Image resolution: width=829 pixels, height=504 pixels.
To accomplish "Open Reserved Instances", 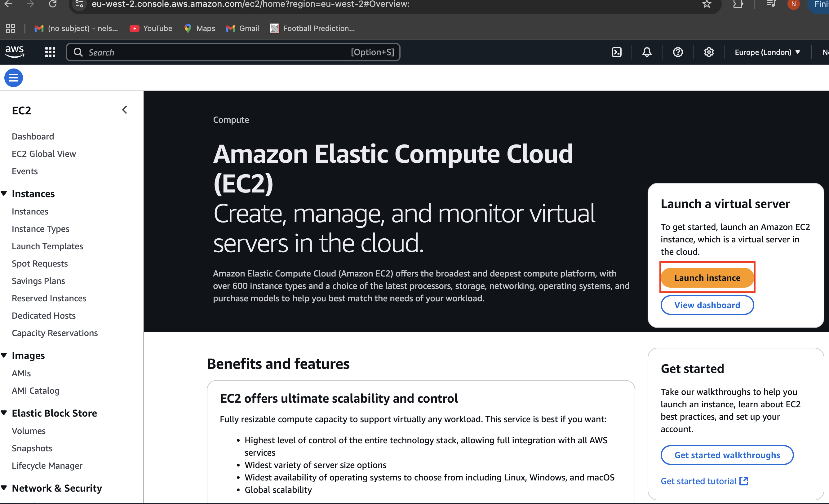I will 49,298.
